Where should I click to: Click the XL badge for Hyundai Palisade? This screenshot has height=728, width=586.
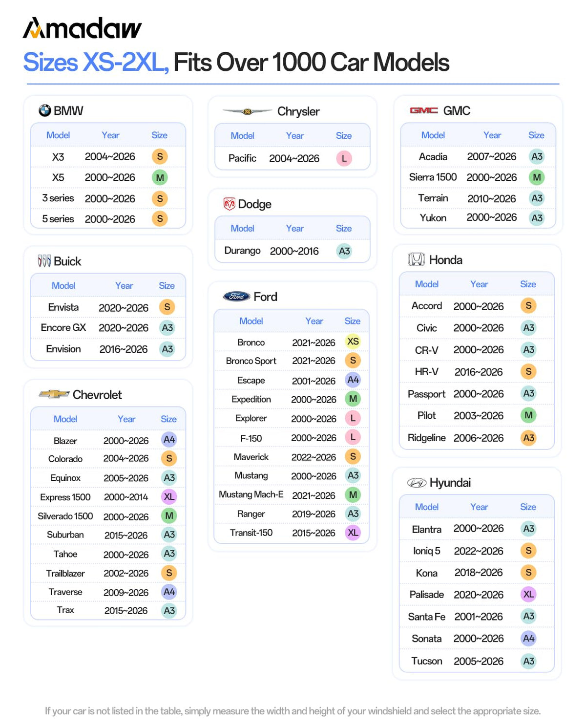pos(528,594)
